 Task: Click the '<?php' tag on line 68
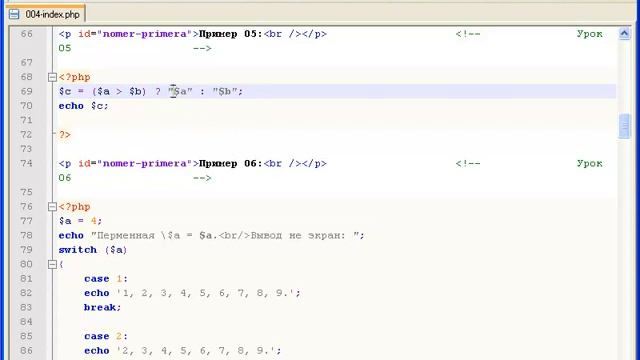click(74, 77)
